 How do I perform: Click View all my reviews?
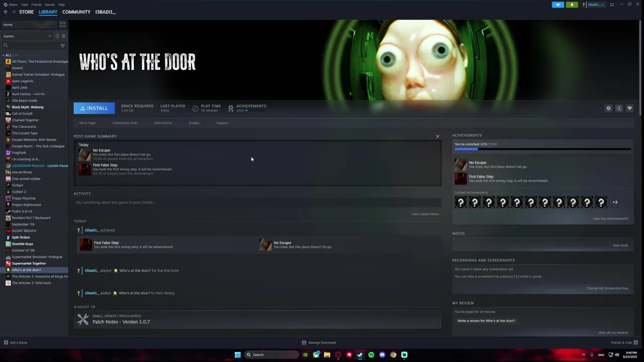[613, 333]
